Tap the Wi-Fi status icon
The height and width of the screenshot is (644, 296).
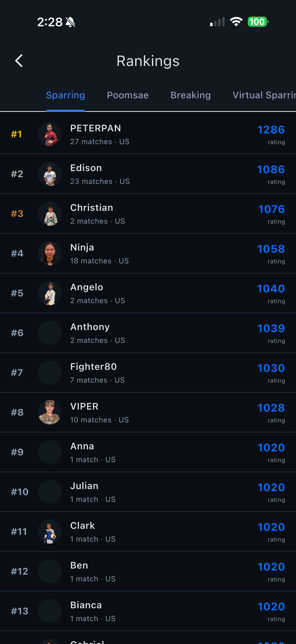[236, 22]
